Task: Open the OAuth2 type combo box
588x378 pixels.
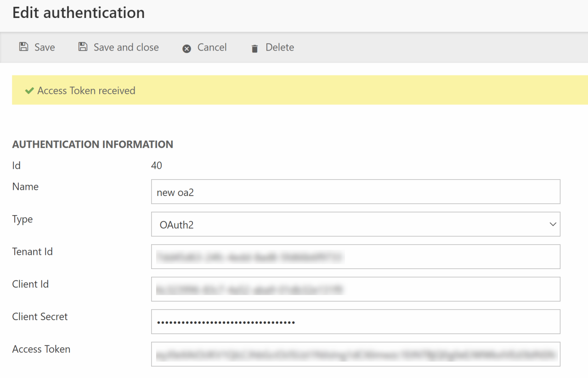Action: coord(349,224)
